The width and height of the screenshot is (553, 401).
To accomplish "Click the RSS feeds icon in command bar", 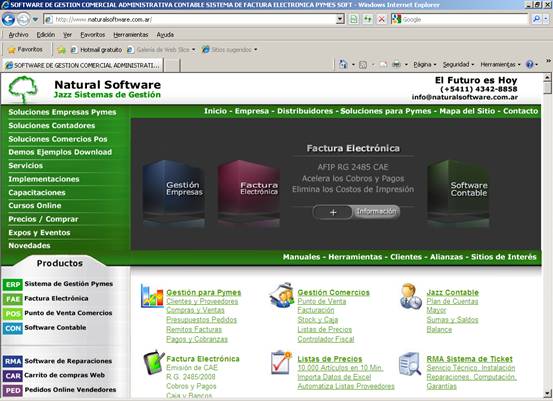I will pos(363,65).
